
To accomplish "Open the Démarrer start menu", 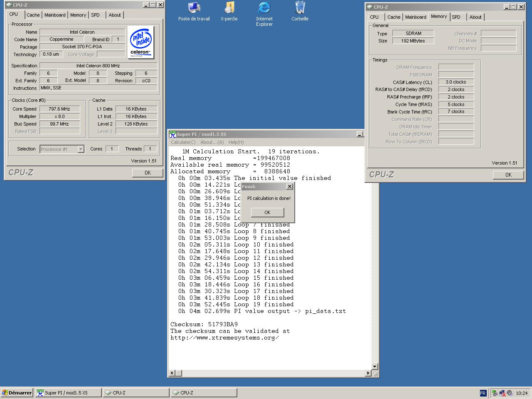I will point(17,393).
